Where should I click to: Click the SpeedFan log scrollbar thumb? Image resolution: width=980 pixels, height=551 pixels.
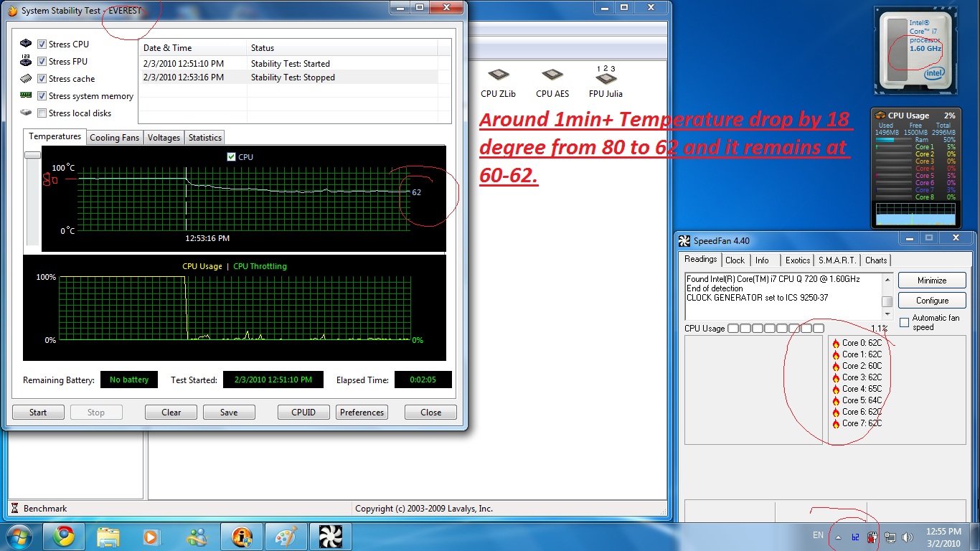(x=887, y=301)
